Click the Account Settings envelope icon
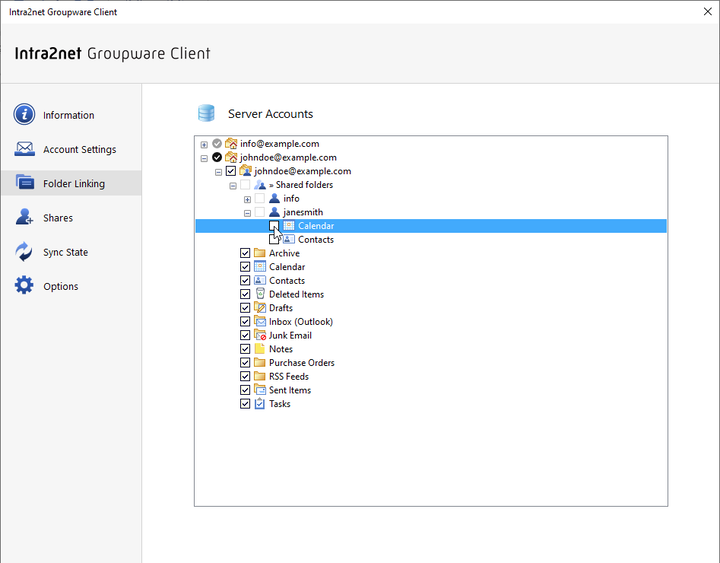 [24, 149]
